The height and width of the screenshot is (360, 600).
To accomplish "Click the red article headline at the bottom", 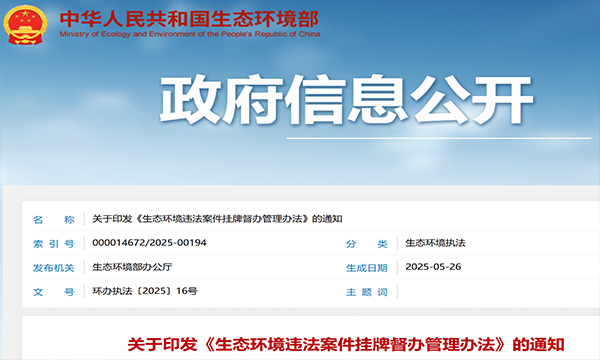I will [x=346, y=344].
